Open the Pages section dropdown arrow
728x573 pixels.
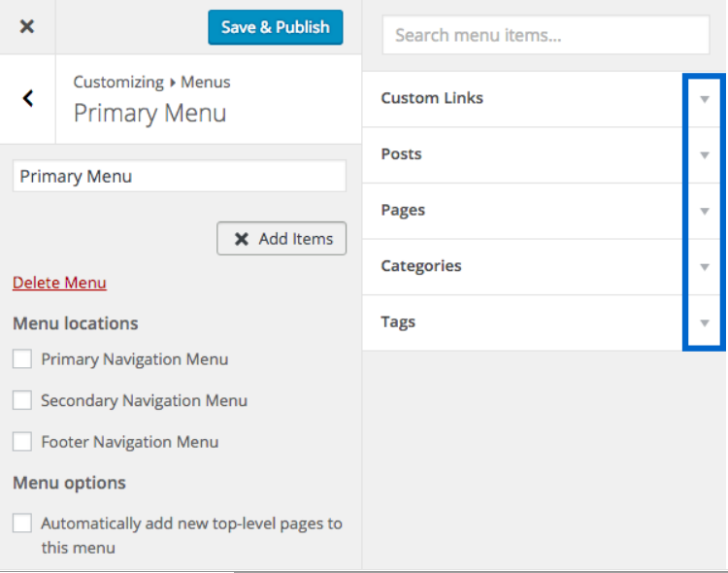click(x=705, y=211)
